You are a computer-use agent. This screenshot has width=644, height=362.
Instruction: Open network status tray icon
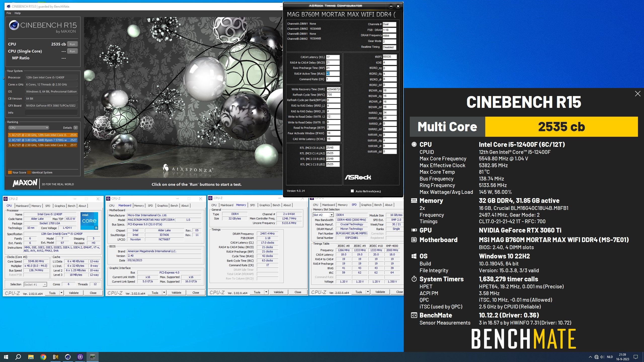click(x=596, y=357)
